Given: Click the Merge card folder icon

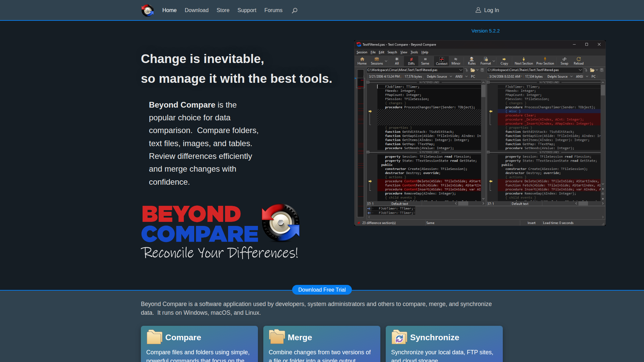Looking at the screenshot, I should pyautogui.click(x=277, y=337).
